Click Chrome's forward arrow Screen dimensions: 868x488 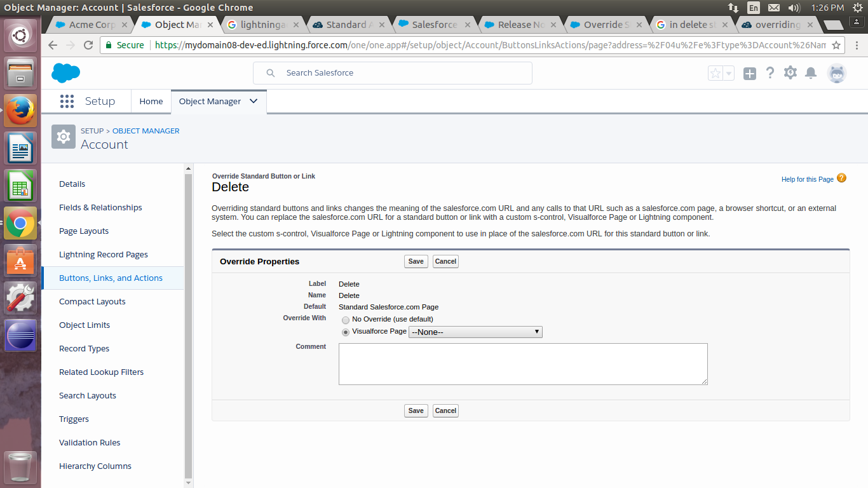tap(71, 45)
